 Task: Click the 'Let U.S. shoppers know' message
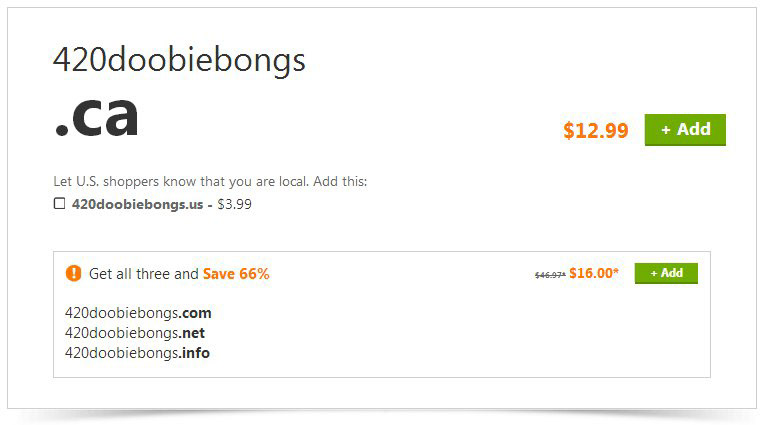tap(210, 182)
